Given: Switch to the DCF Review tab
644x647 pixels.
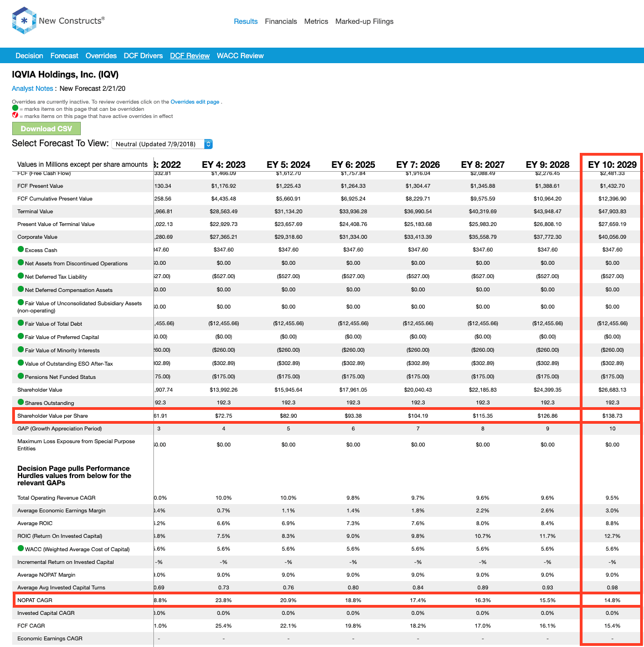Looking at the screenshot, I should point(190,56).
